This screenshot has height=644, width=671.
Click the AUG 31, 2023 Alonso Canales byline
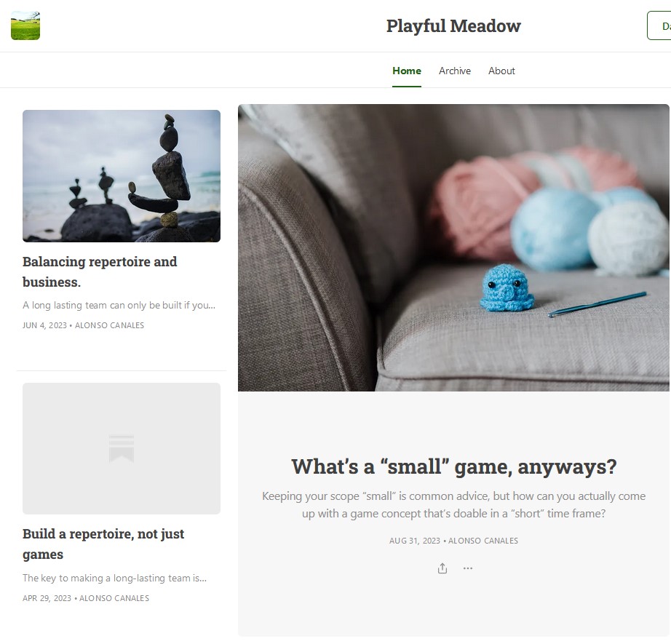pyautogui.click(x=453, y=541)
